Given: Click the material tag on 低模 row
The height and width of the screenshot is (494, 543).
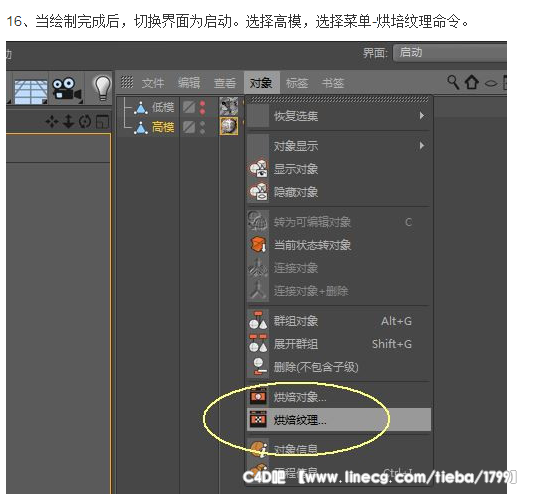Looking at the screenshot, I should [229, 106].
